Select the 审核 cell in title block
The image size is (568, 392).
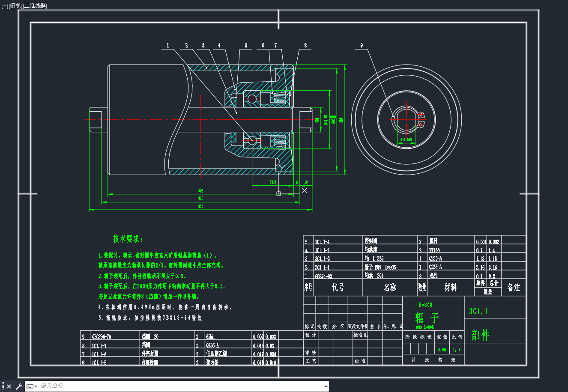point(311,352)
